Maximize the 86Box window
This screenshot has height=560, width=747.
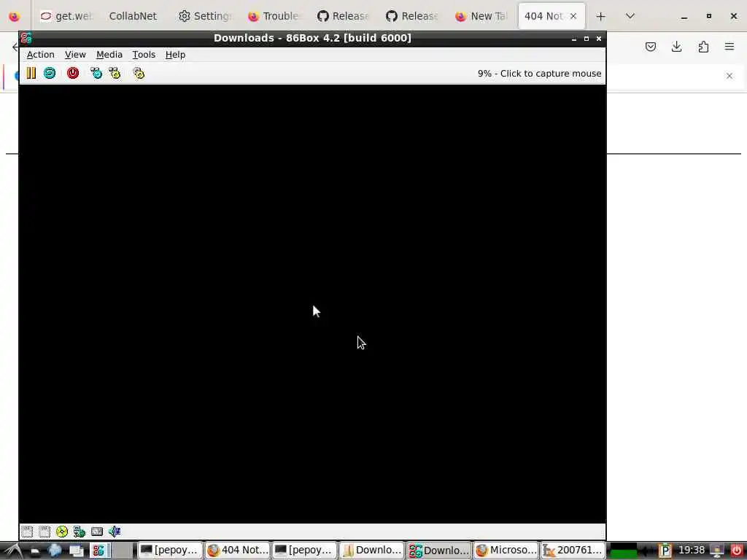point(587,39)
